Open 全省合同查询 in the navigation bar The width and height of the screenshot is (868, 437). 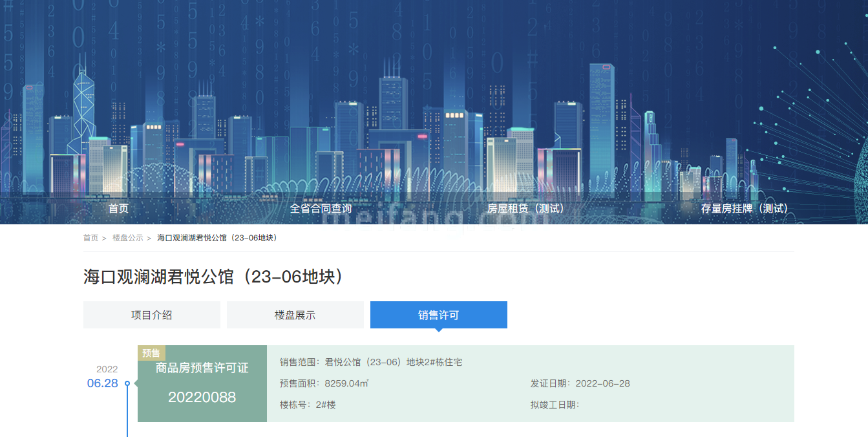(x=321, y=208)
